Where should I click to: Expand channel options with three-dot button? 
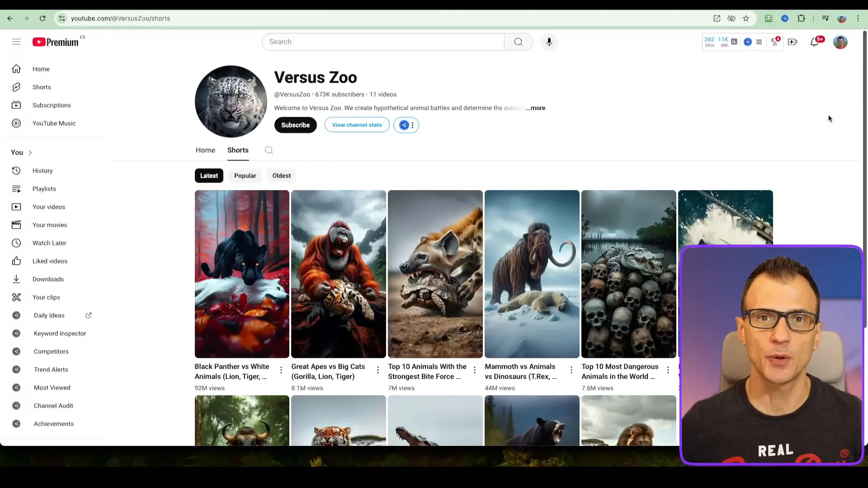click(x=413, y=125)
